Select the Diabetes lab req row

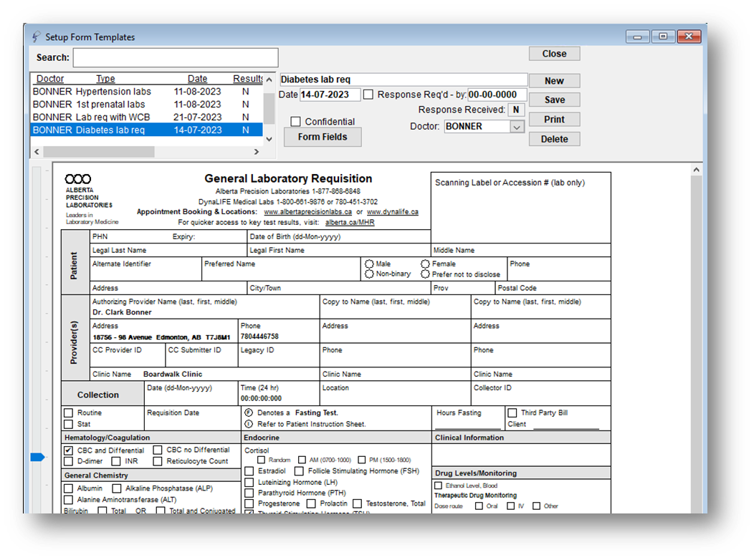(x=147, y=130)
